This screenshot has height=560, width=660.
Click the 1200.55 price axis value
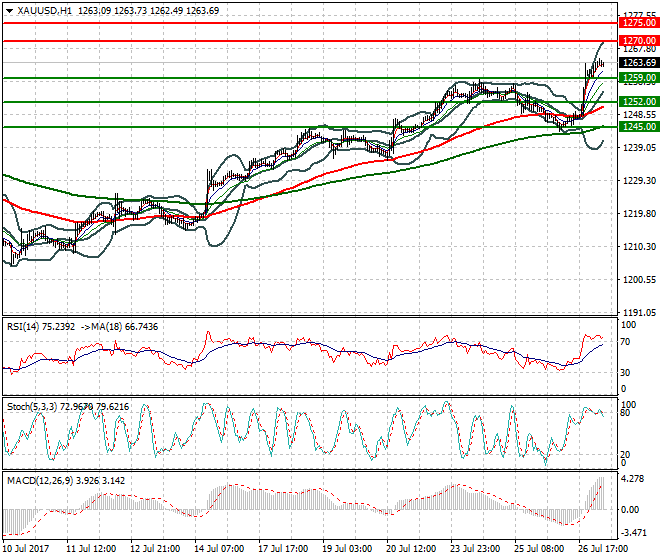coord(639,280)
